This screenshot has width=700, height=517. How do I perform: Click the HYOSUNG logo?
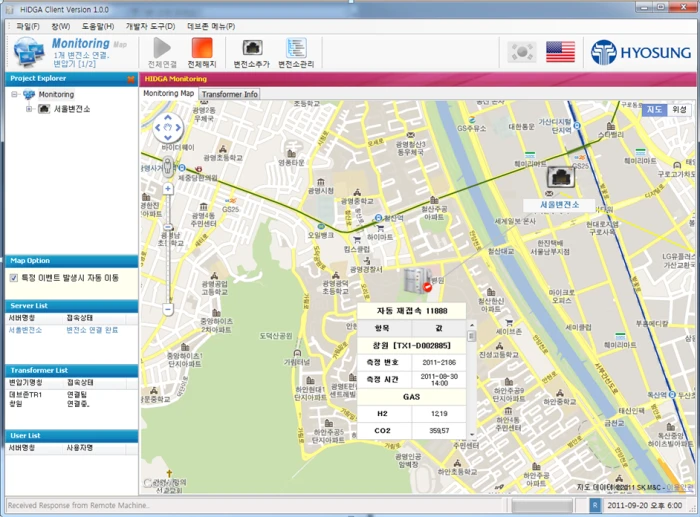click(x=641, y=52)
